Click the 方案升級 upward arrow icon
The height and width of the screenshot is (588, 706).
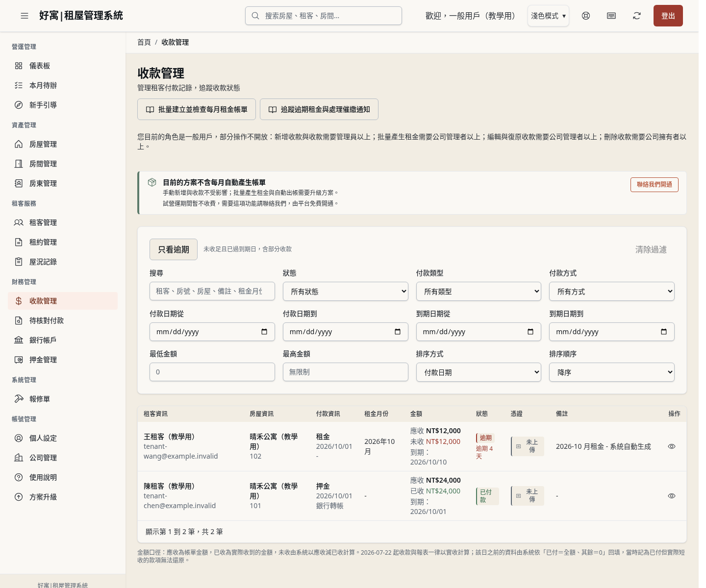click(19, 497)
